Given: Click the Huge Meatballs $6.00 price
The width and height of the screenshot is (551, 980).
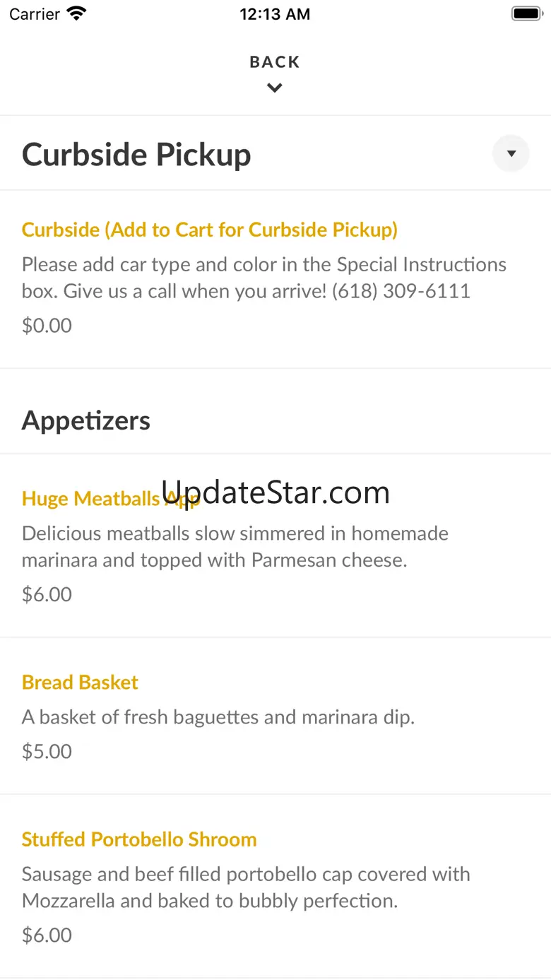Looking at the screenshot, I should click(x=47, y=594).
